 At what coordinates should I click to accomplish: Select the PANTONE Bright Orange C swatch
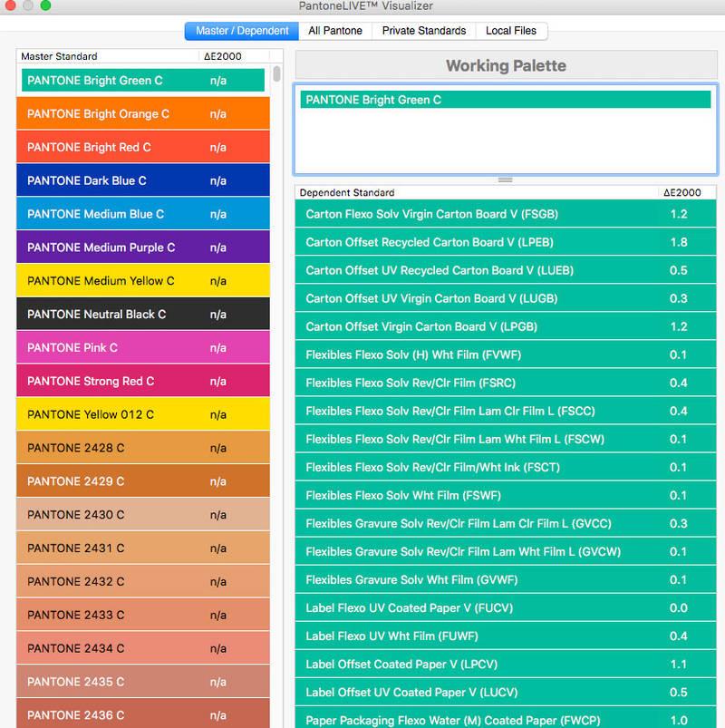click(143, 113)
